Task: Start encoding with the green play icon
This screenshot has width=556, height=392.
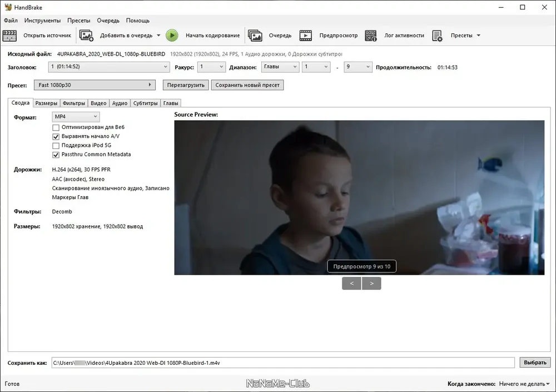Action: [x=172, y=36]
